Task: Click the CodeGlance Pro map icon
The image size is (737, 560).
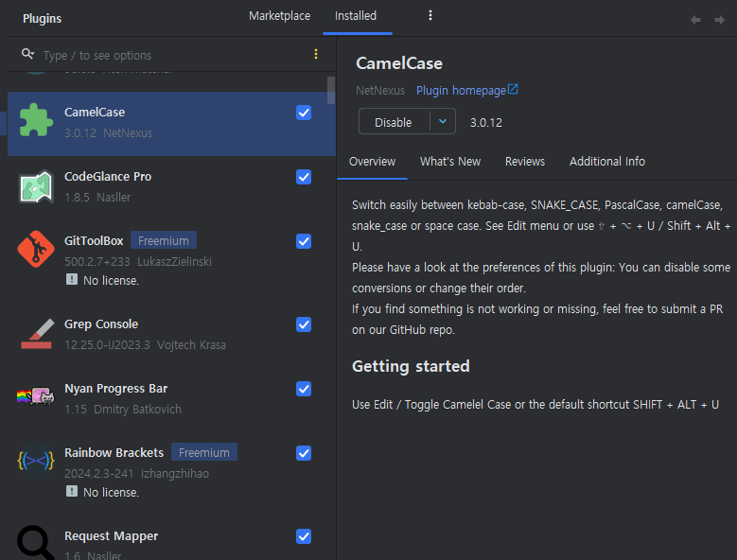Action: 36,186
